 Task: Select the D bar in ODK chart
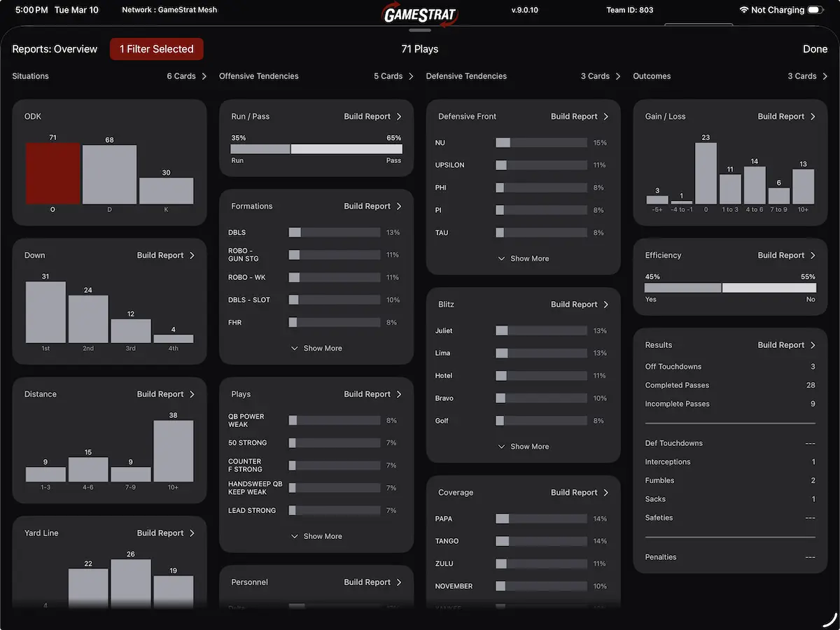[110, 175]
